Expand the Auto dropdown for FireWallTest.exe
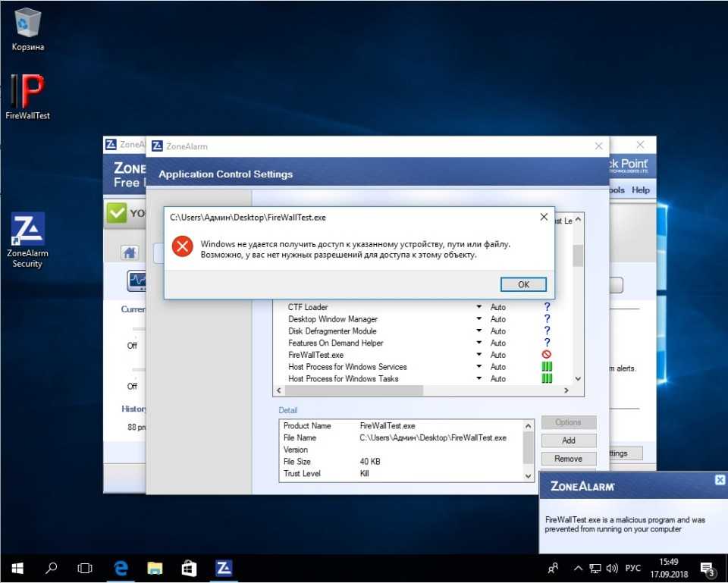Image resolution: width=728 pixels, height=583 pixels. point(479,355)
